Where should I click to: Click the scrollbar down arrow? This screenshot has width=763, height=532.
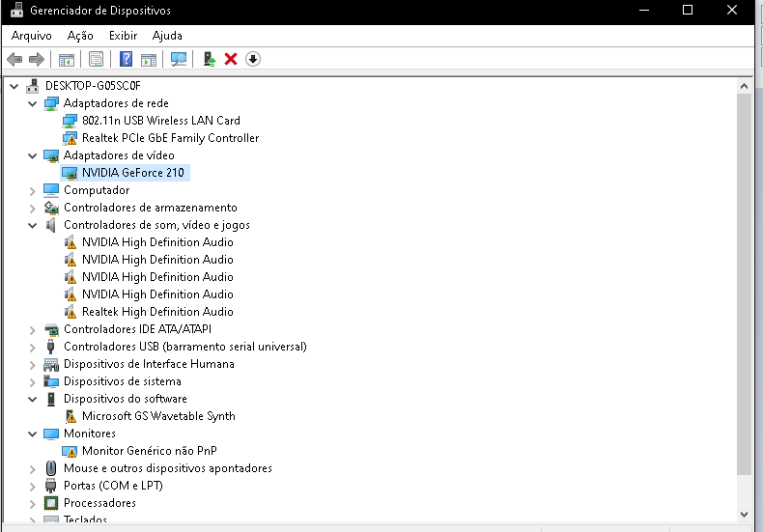pos(744,514)
